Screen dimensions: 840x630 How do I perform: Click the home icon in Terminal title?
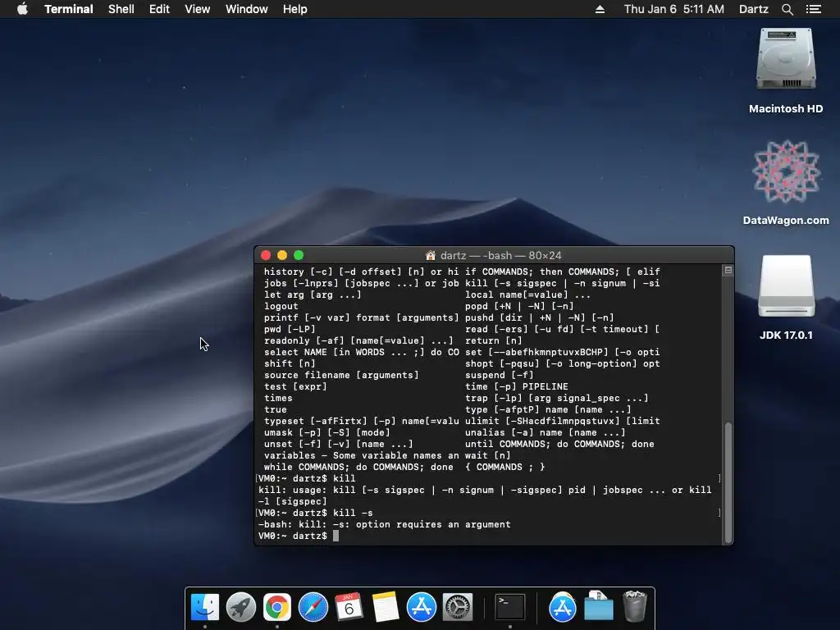coord(430,256)
